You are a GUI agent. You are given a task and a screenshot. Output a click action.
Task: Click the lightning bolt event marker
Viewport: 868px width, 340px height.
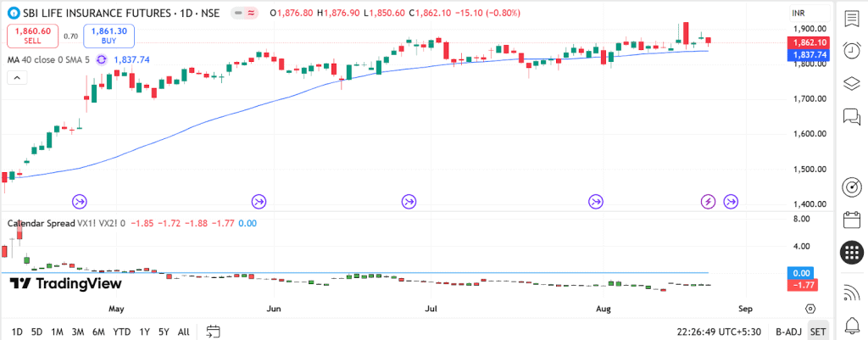tap(708, 202)
